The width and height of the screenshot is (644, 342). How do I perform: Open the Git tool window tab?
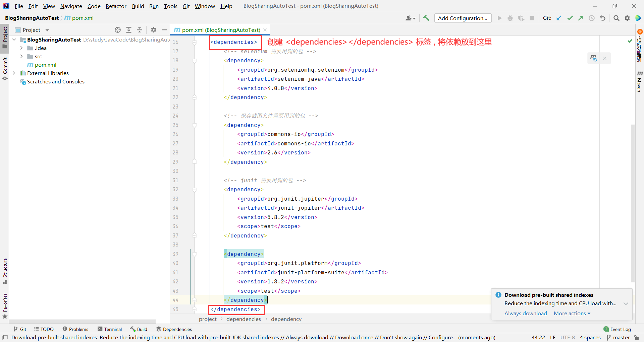pyautogui.click(x=20, y=329)
